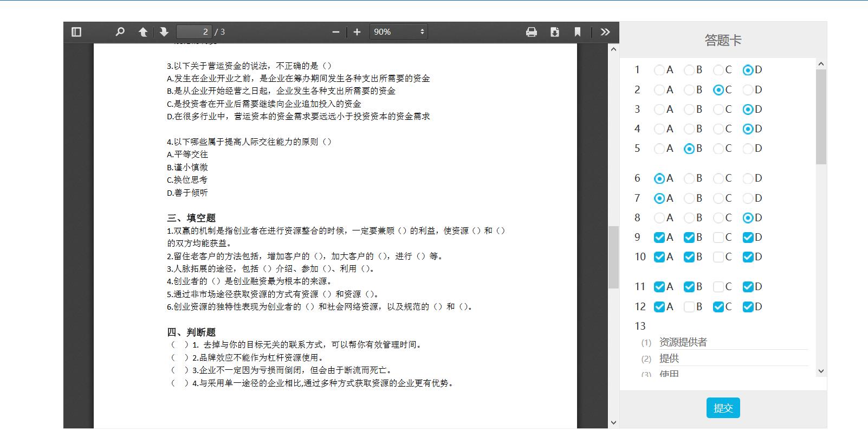Check option B for question 12
Image resolution: width=868 pixels, height=436 pixels.
pos(689,307)
